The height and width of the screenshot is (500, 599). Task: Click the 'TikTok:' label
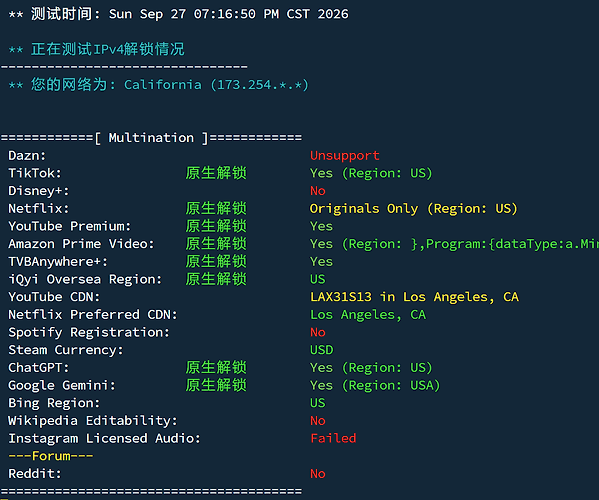coord(35,173)
